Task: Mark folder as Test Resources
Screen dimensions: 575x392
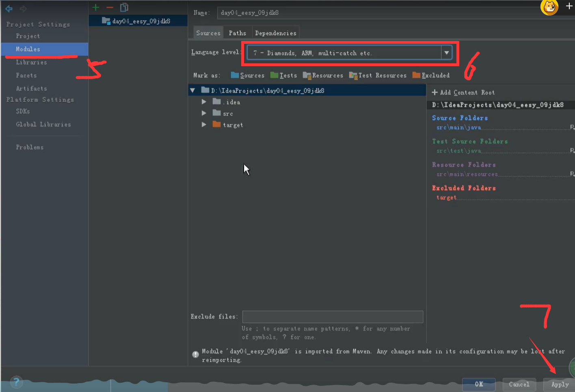Action: click(378, 75)
